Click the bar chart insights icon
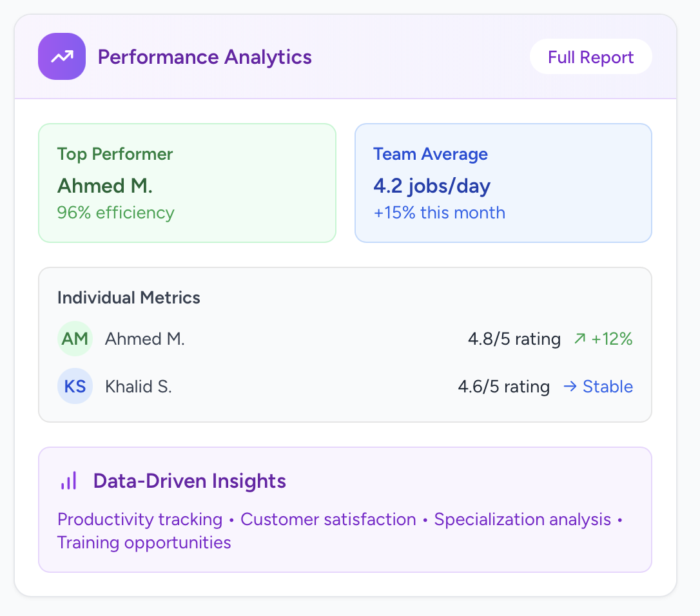The width and height of the screenshot is (700, 616). point(69,481)
